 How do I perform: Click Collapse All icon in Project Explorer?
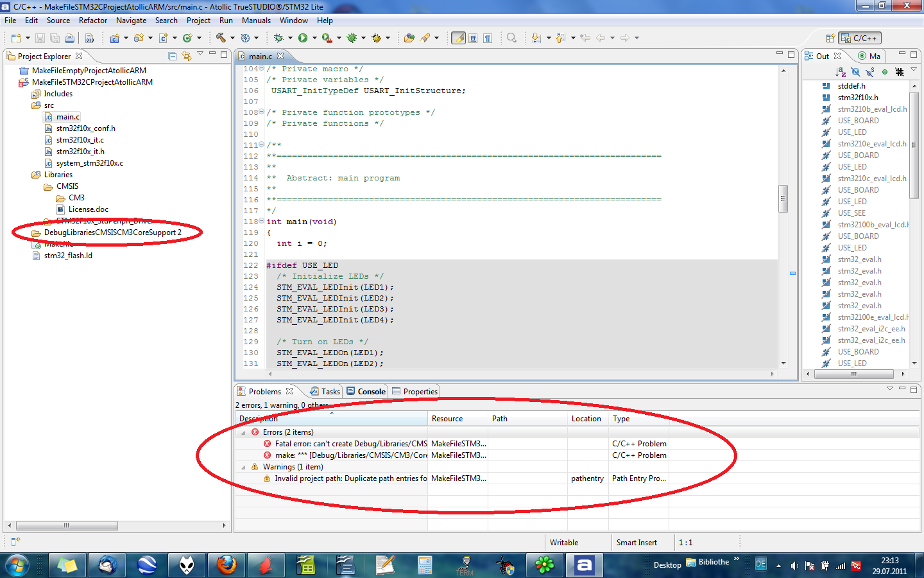point(172,56)
